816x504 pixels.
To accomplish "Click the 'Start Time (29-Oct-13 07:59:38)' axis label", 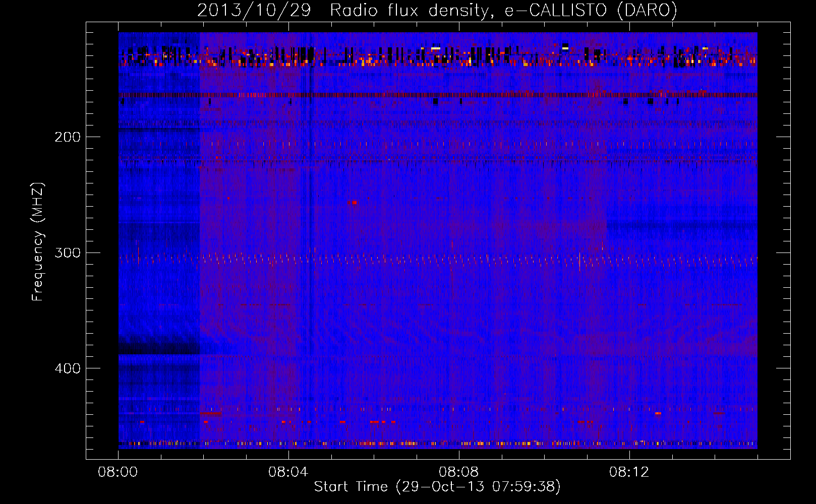I will tap(437, 487).
